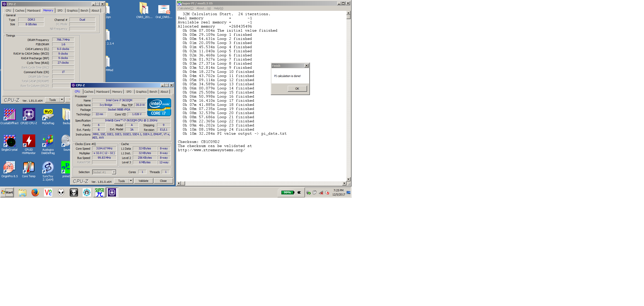This screenshot has height=306, width=644.
Task: Click the Close button in CPU-Z
Action: click(163, 181)
